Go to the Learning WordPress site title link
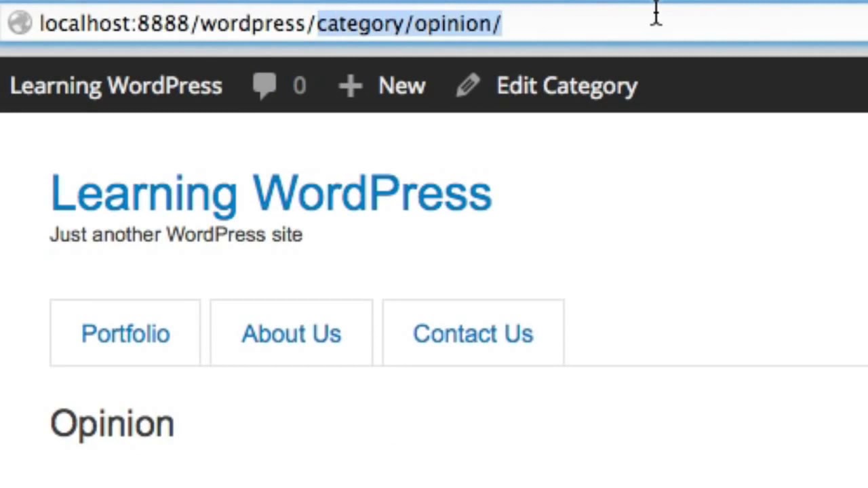The height and width of the screenshot is (488, 868). pyautogui.click(x=271, y=193)
